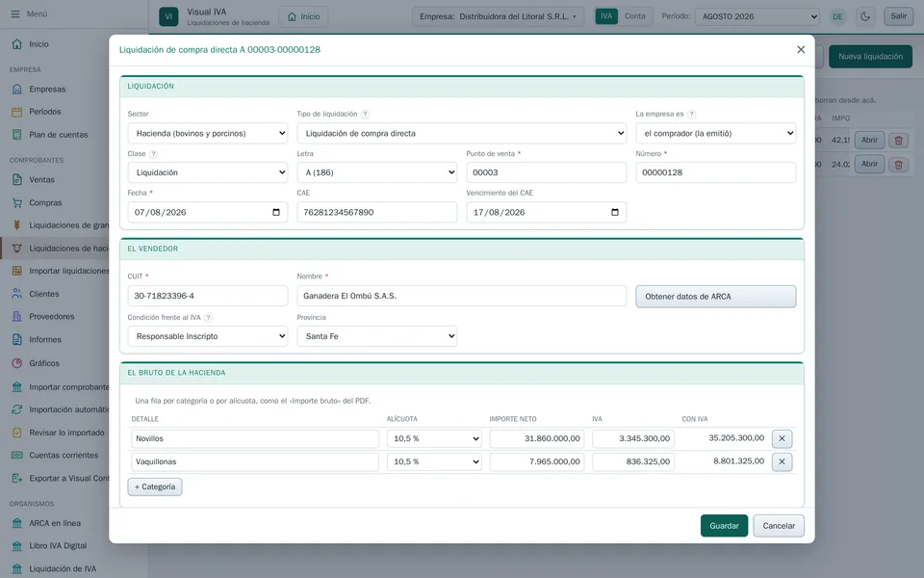The height and width of the screenshot is (578, 924).
Task: Open the Período selector
Action: pos(757,16)
